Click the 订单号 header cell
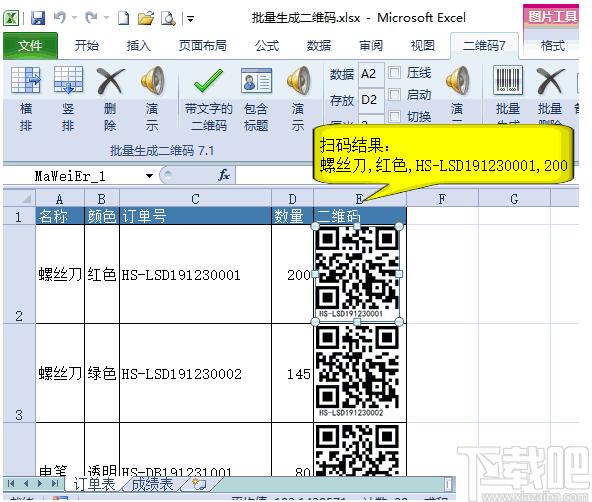592x502 pixels. pos(195,216)
